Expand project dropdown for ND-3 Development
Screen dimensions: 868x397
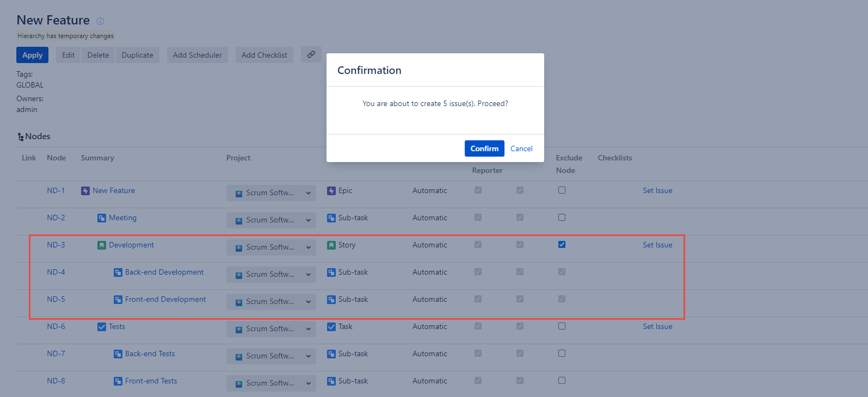click(x=271, y=247)
